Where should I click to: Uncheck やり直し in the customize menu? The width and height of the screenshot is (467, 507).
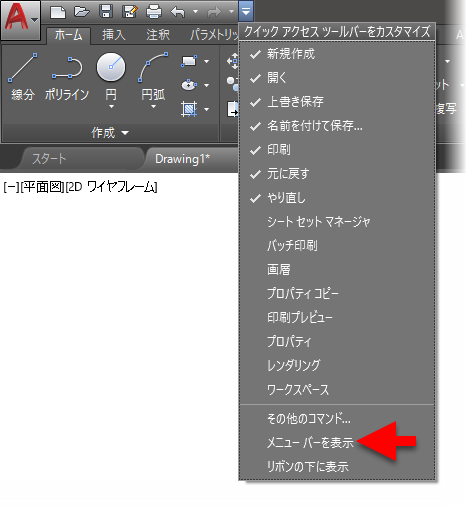[337, 198]
